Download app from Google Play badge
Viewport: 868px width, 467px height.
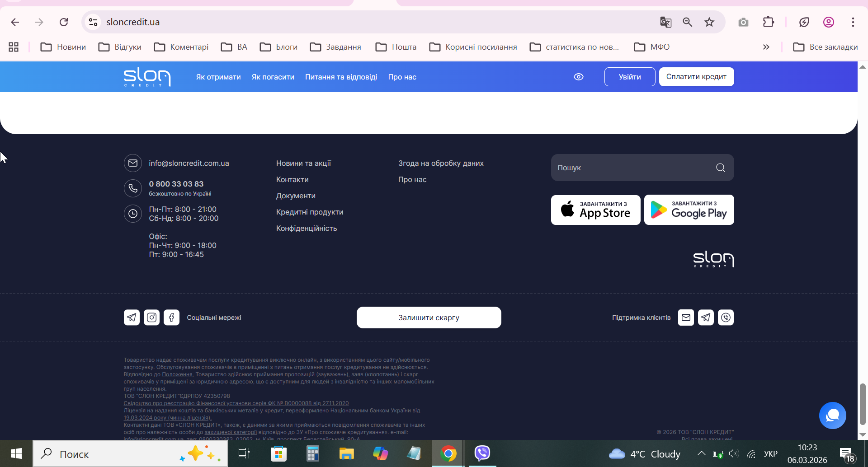[x=689, y=210]
